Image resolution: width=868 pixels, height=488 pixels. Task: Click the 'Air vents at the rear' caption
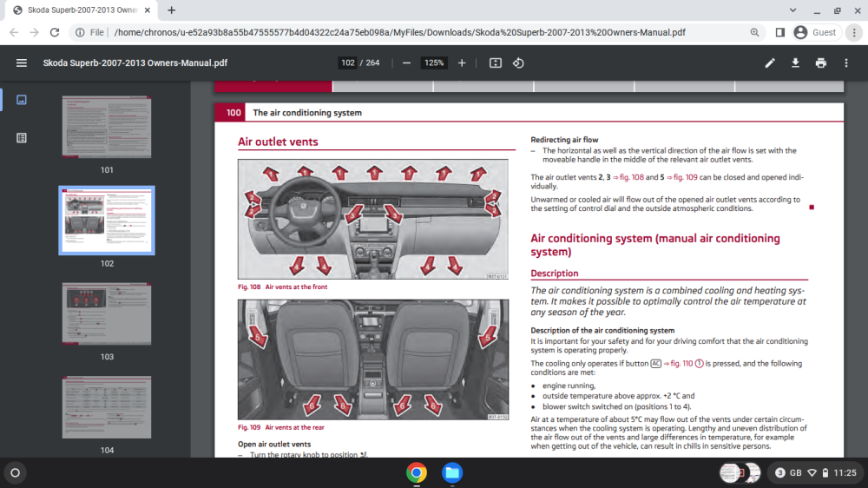(294, 427)
